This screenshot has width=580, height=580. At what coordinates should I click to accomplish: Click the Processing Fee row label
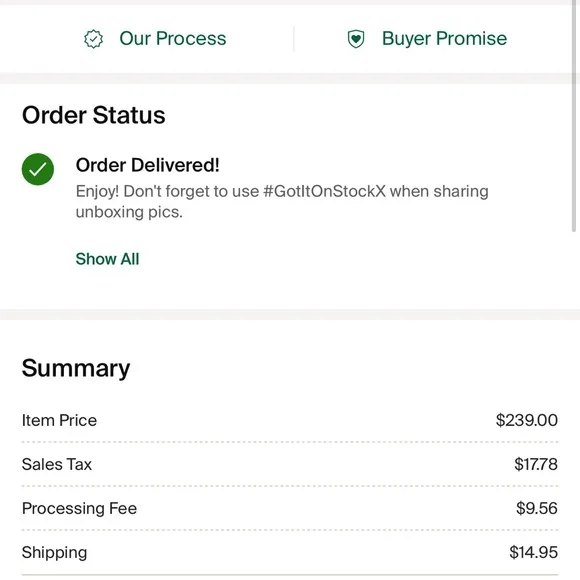[79, 508]
